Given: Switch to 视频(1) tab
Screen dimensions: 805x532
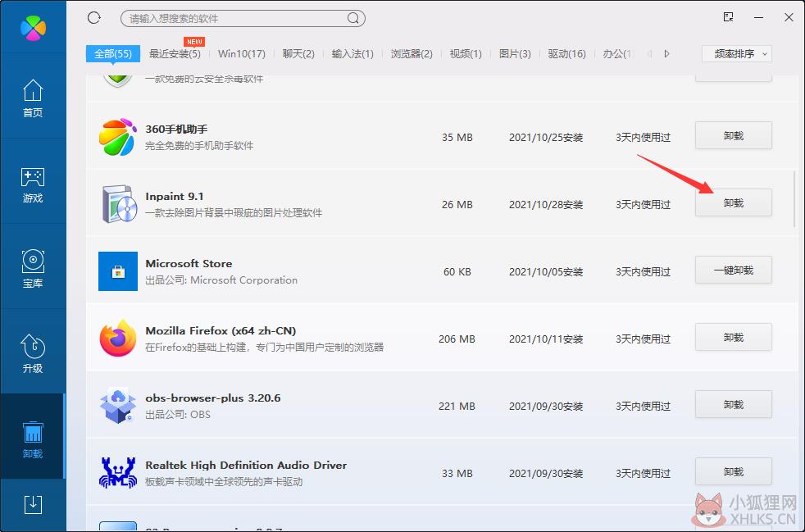Looking at the screenshot, I should [x=466, y=53].
